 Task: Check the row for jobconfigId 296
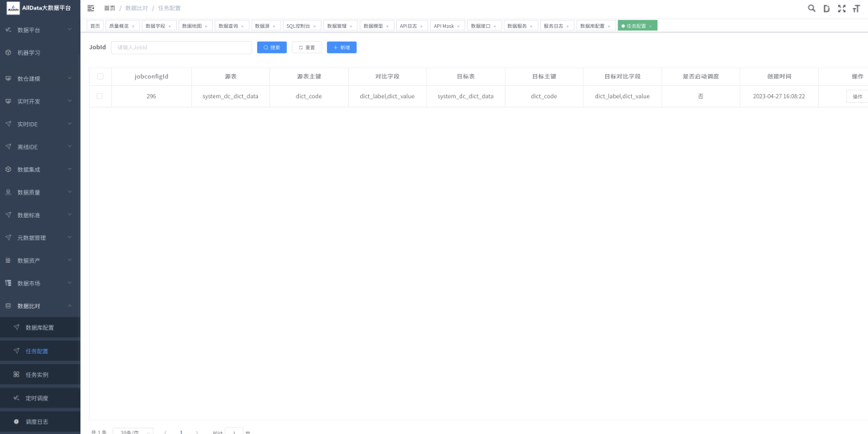(100, 96)
